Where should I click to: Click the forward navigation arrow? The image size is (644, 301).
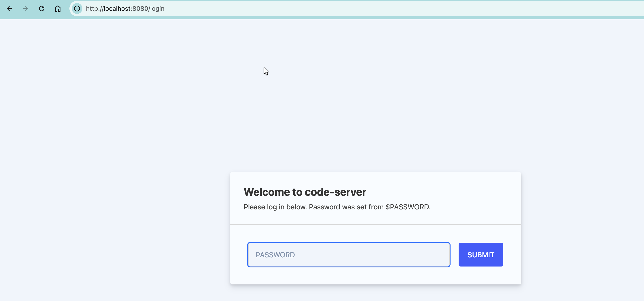pos(25,9)
